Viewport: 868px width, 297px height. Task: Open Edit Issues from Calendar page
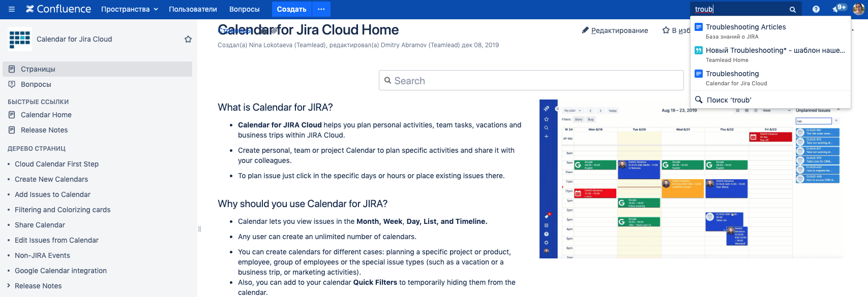[x=57, y=240]
